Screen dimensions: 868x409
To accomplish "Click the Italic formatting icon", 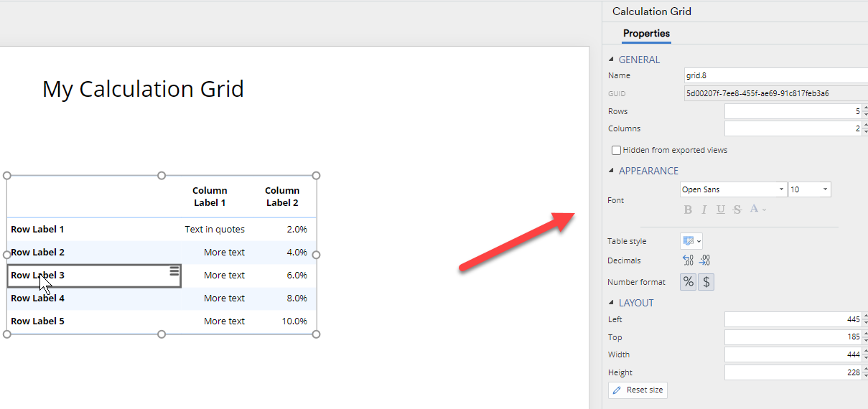I will [x=704, y=210].
